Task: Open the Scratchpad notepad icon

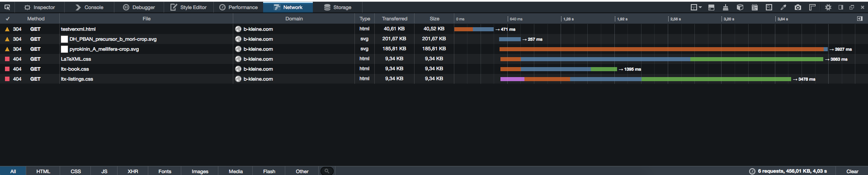Action: coord(755,7)
